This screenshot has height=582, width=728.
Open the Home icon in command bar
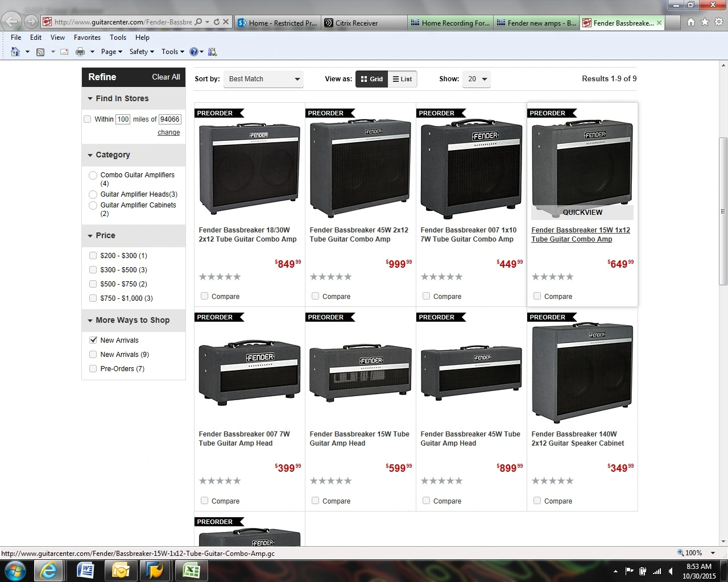[15, 52]
